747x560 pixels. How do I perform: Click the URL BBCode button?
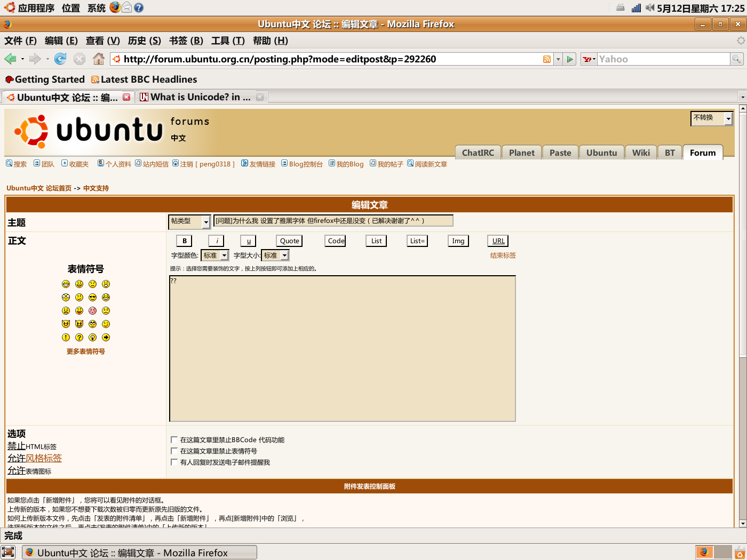tap(498, 241)
